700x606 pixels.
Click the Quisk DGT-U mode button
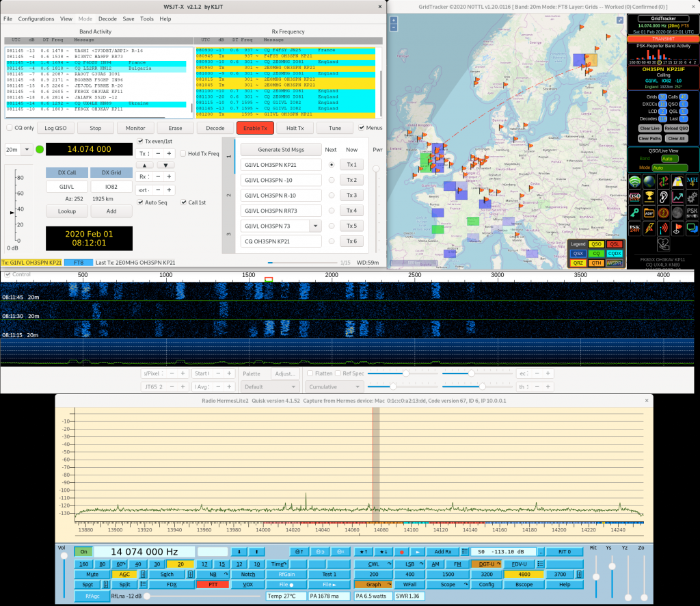click(487, 564)
